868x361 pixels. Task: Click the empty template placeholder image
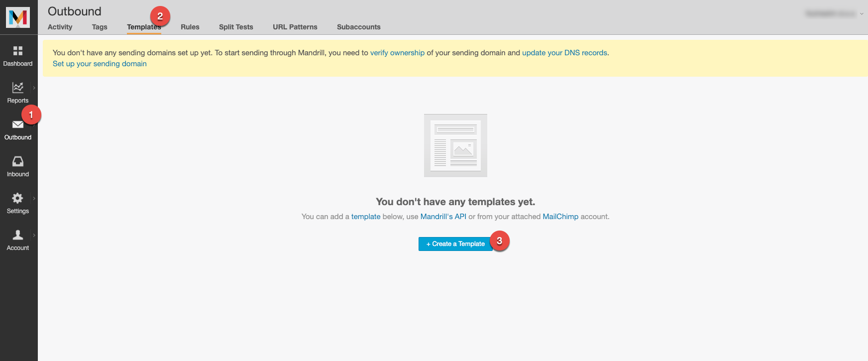(x=455, y=145)
